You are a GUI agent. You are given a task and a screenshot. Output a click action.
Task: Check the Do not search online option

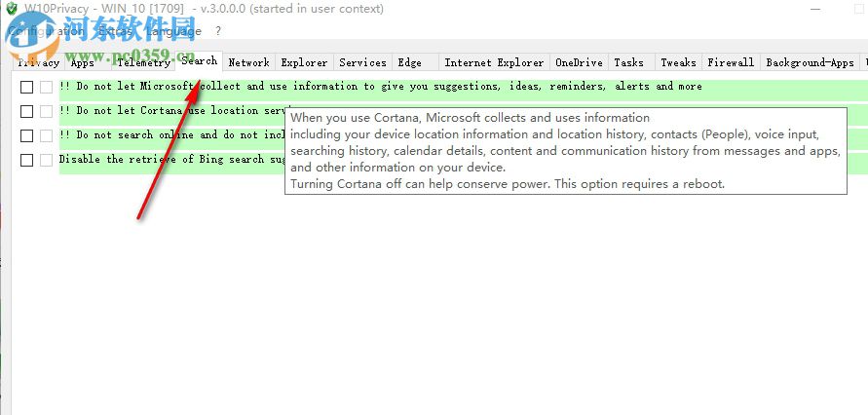point(26,135)
